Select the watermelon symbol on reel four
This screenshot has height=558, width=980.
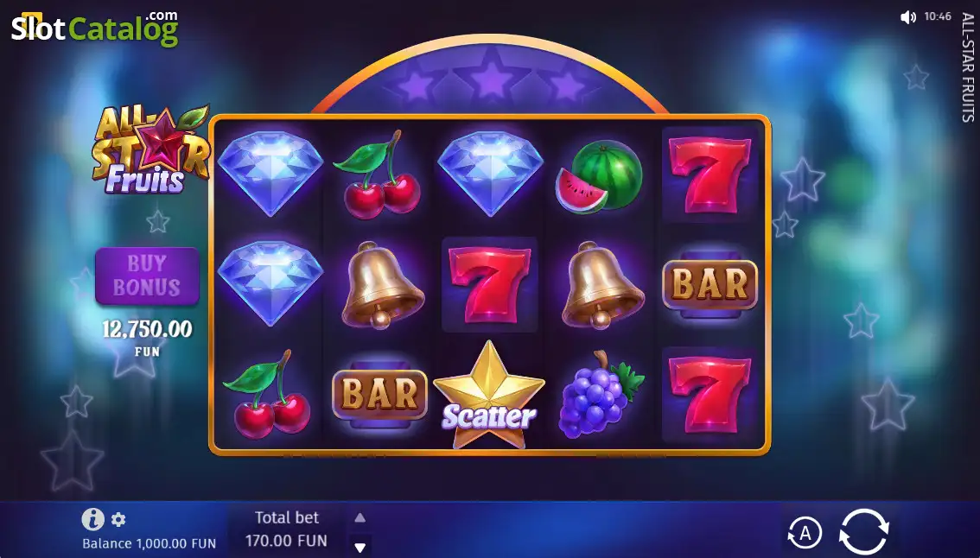click(x=600, y=177)
